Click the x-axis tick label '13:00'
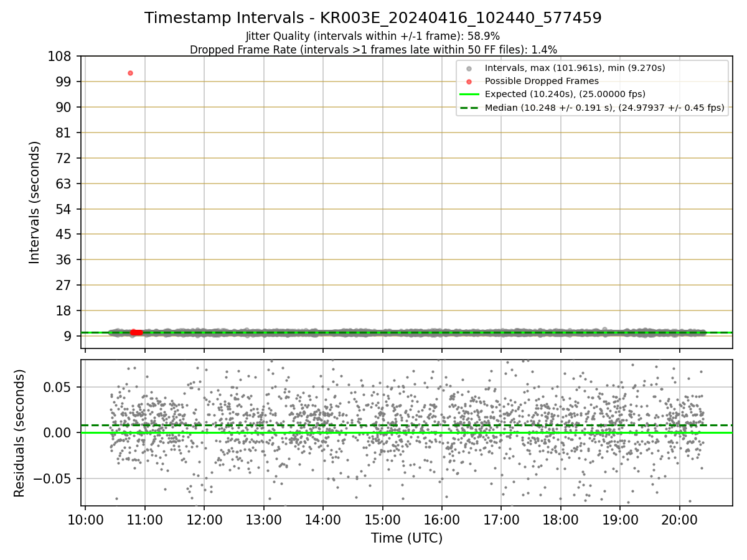The width and height of the screenshot is (747, 560). pyautogui.click(x=264, y=520)
